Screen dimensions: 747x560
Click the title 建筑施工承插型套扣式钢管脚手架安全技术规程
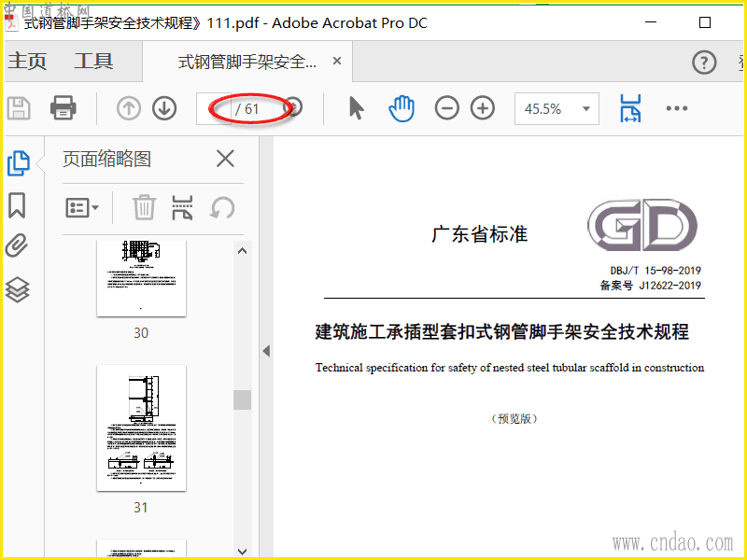pyautogui.click(x=501, y=331)
